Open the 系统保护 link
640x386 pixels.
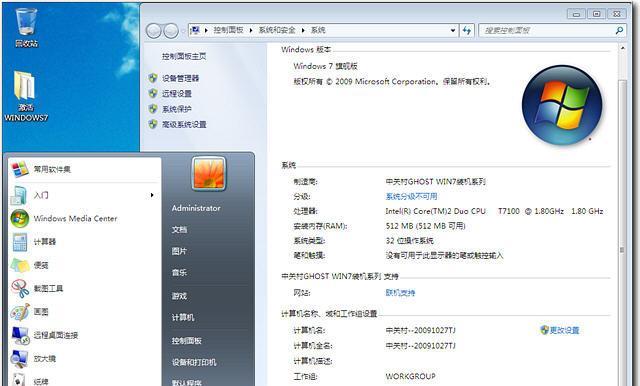(x=177, y=109)
